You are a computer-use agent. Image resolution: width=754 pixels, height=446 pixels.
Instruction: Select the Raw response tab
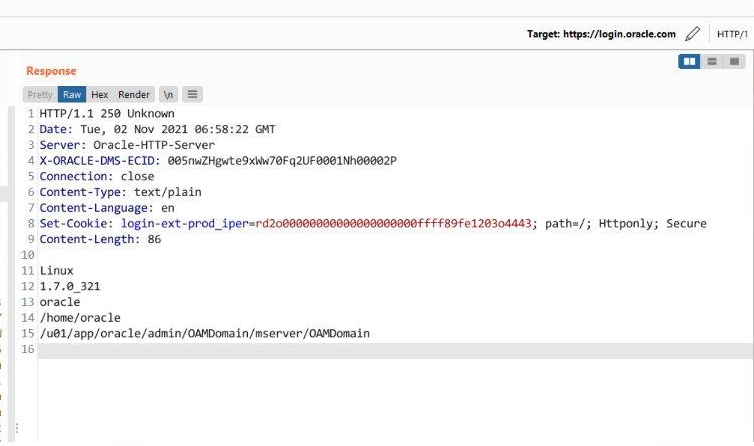point(72,94)
